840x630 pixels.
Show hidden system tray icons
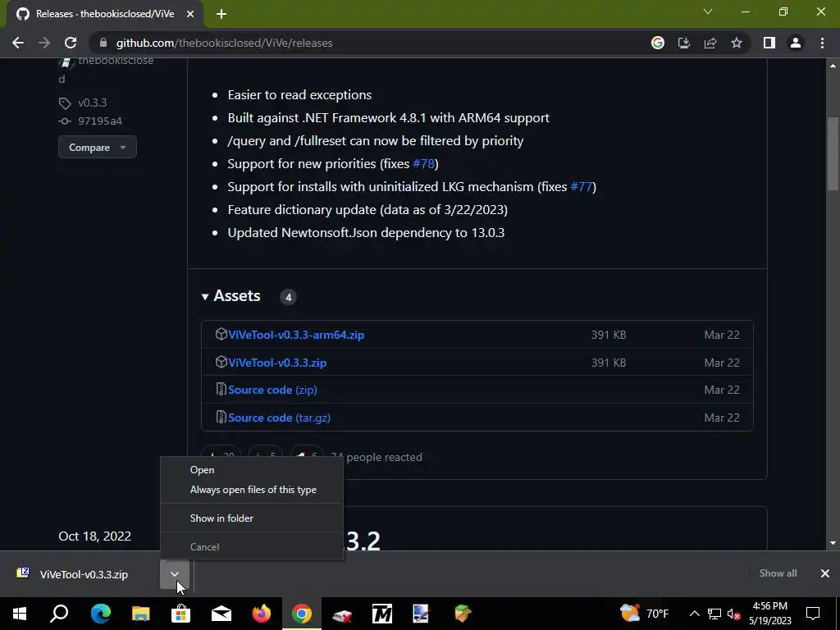694,614
